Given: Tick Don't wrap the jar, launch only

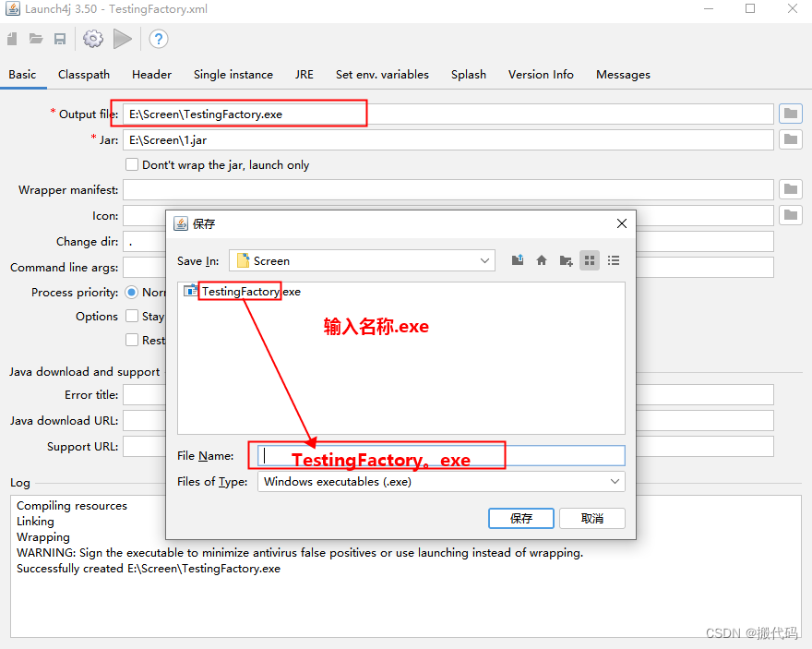Looking at the screenshot, I should 132,164.
